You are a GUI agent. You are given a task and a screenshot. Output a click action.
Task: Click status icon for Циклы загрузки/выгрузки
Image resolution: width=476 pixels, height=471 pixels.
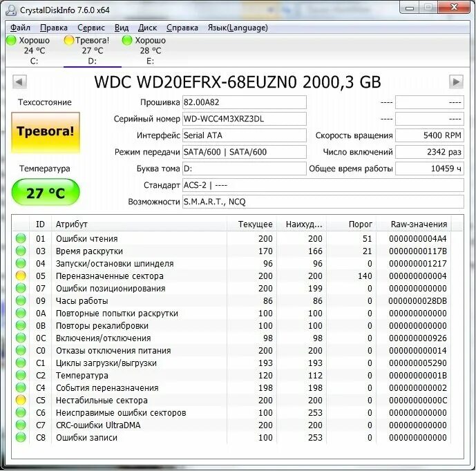(x=21, y=363)
